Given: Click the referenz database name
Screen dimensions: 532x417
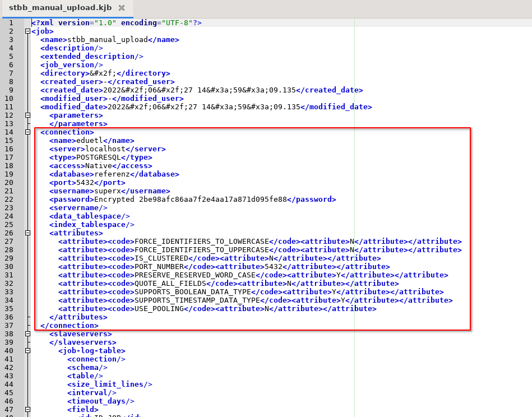Looking at the screenshot, I should pyautogui.click(x=112, y=174).
